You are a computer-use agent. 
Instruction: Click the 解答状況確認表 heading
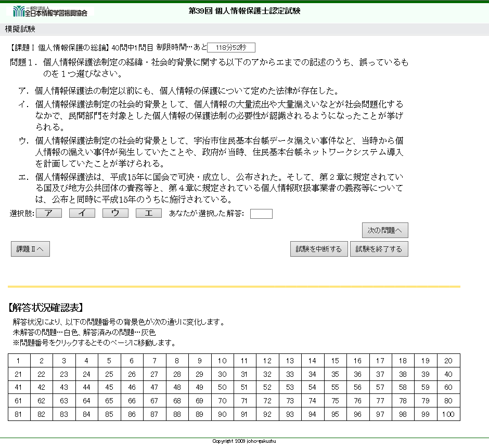46,308
